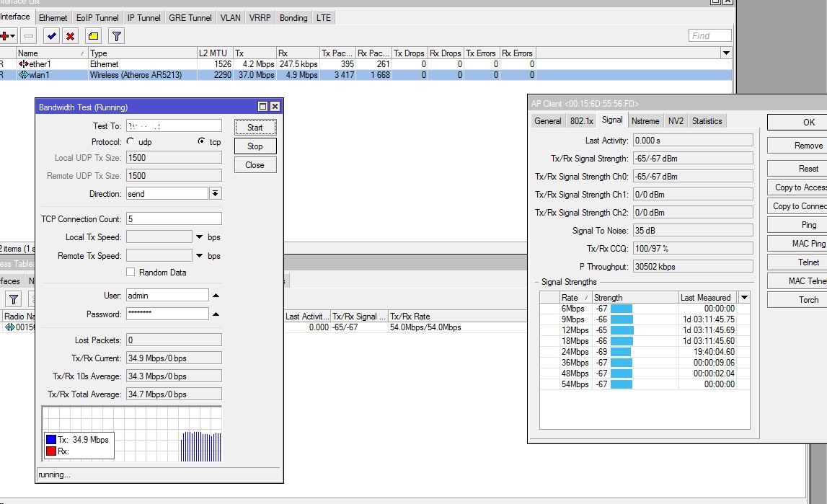Click the red plus Add interface icon

click(5, 36)
